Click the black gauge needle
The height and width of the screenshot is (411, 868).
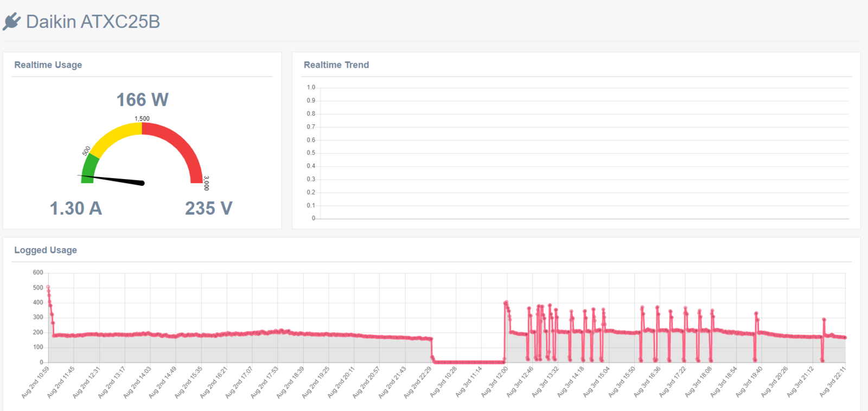(x=112, y=180)
